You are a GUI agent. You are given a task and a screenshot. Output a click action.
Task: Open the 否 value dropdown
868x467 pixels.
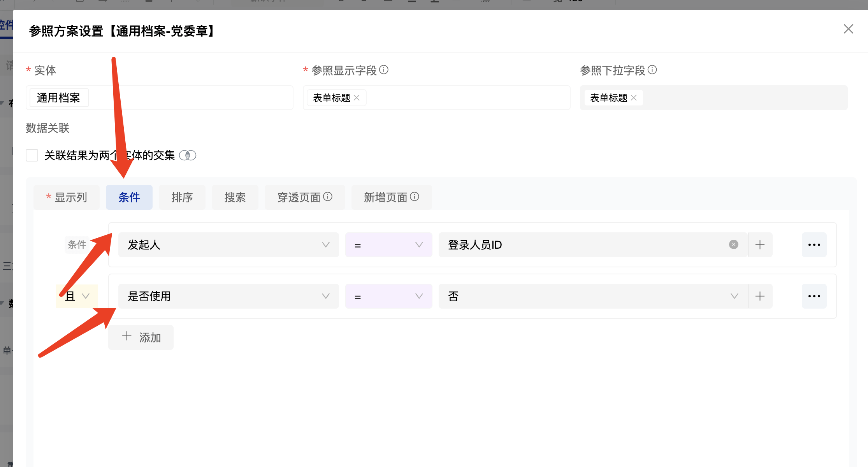click(592, 296)
